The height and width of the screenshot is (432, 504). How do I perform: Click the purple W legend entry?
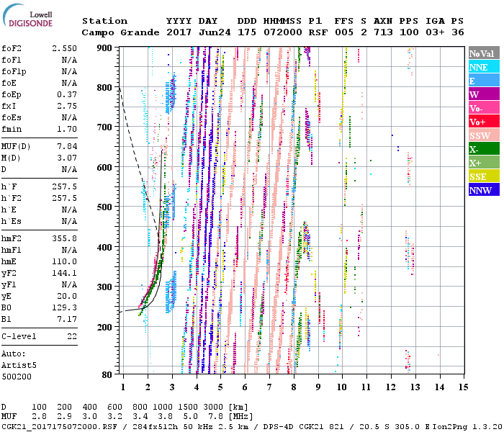tap(484, 94)
